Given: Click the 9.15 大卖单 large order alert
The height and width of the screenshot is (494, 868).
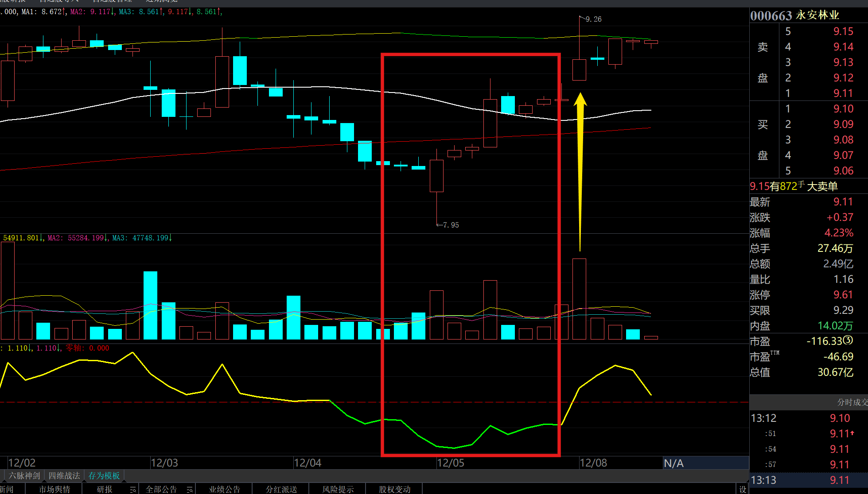Looking at the screenshot, I should pos(794,186).
